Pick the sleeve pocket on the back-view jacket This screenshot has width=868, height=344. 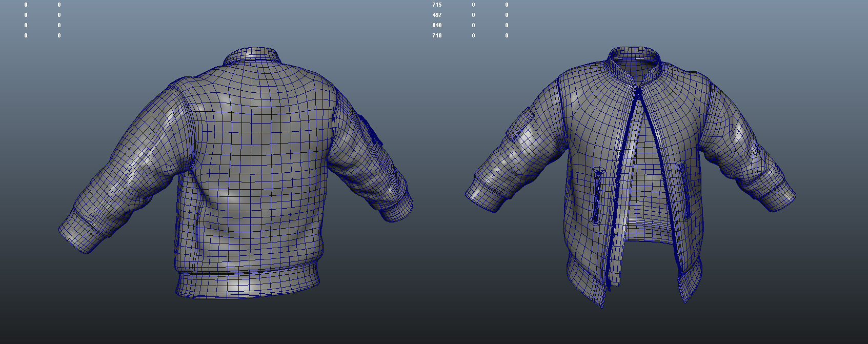tap(370, 130)
